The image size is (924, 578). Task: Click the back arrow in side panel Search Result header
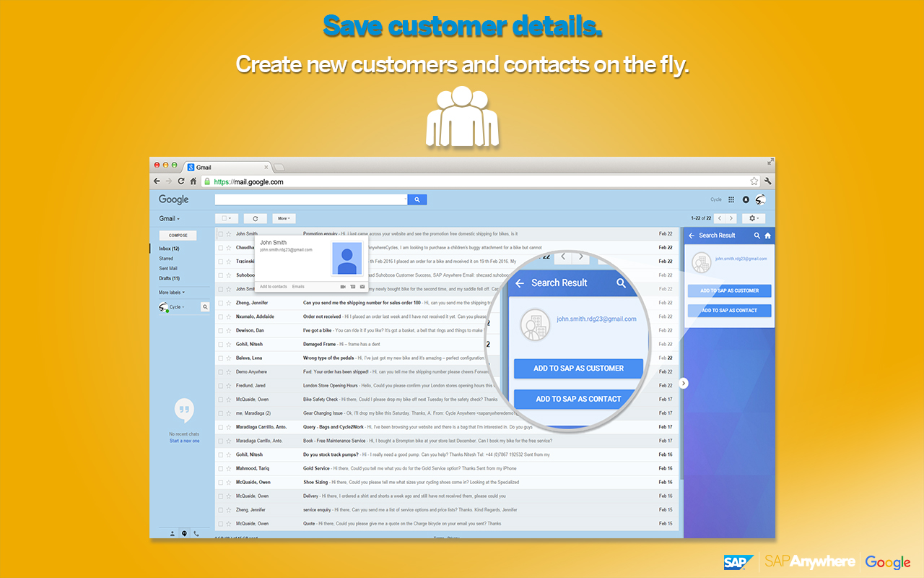click(692, 236)
